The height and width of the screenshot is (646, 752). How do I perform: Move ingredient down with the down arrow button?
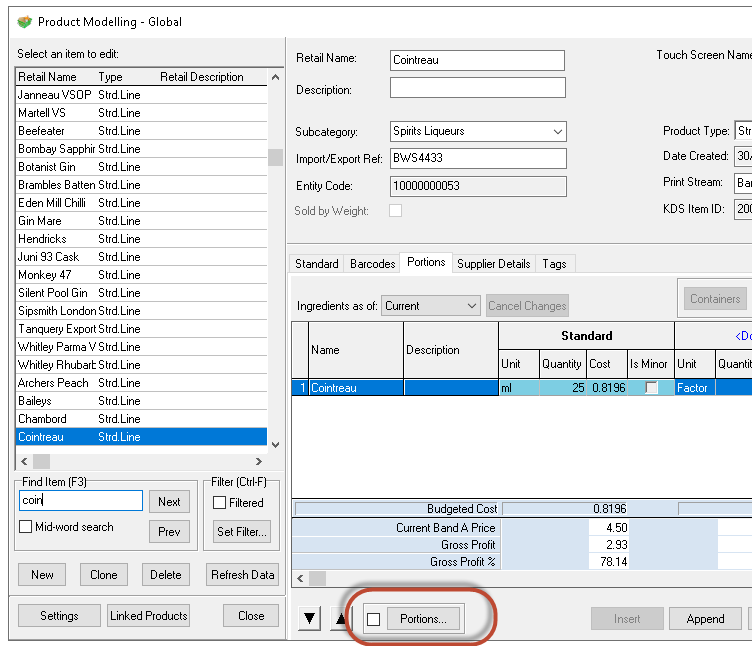point(309,619)
